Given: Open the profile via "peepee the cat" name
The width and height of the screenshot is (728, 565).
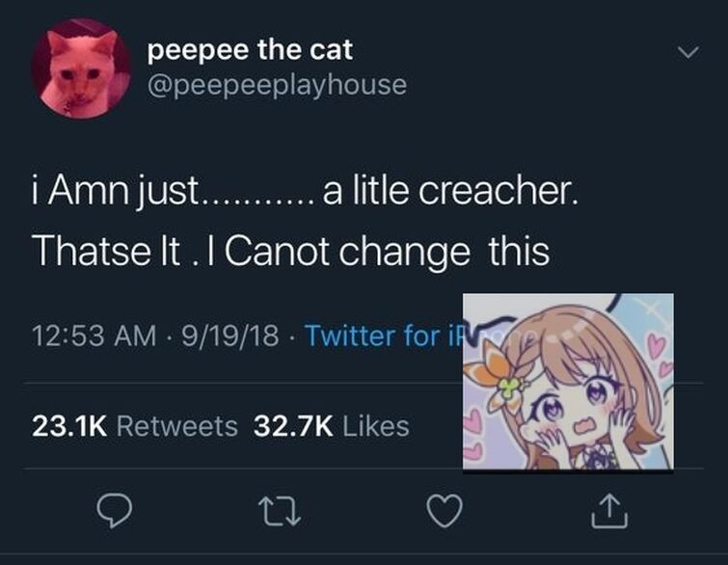Looking at the screenshot, I should [x=250, y=50].
